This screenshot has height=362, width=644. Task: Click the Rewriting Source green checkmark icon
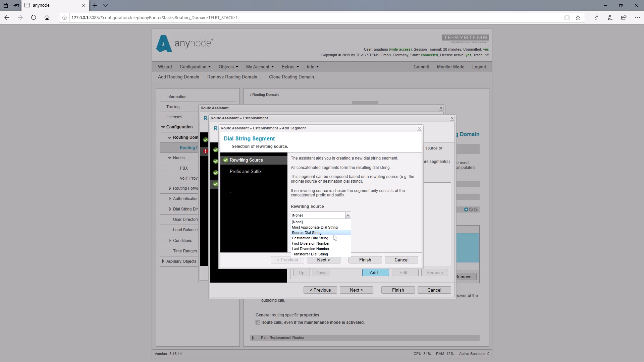click(x=226, y=160)
